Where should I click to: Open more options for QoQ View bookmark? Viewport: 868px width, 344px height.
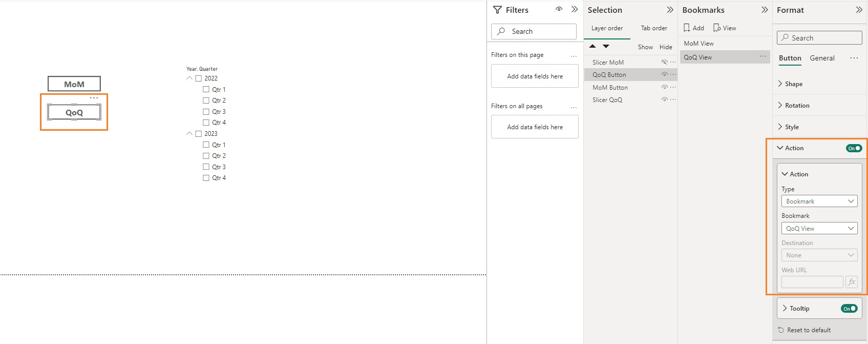(x=763, y=56)
